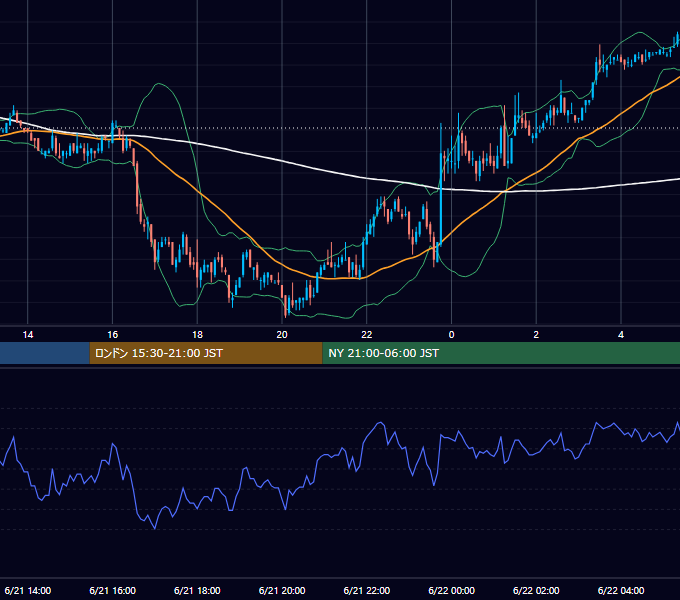Click the 6/21 16:00 date label
This screenshot has height=600, width=680.
[112, 590]
